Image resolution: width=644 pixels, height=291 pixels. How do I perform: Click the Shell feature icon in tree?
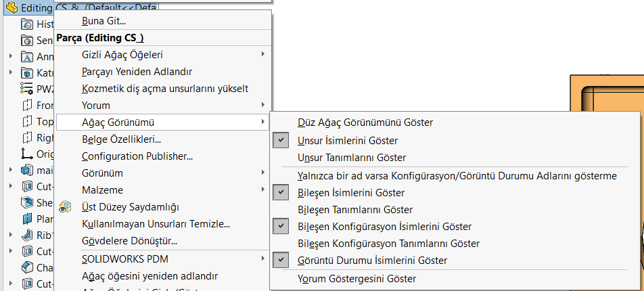27,202
